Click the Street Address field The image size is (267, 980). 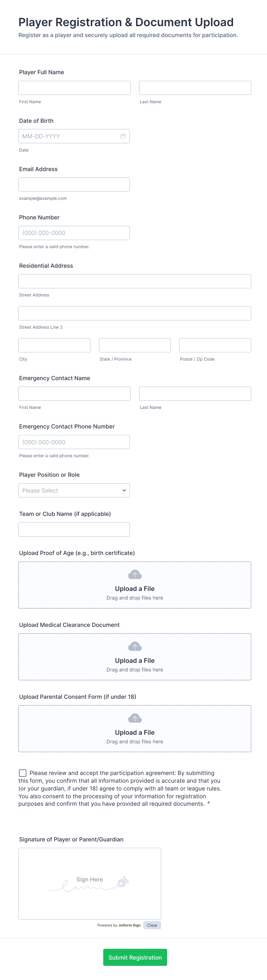pos(135,281)
